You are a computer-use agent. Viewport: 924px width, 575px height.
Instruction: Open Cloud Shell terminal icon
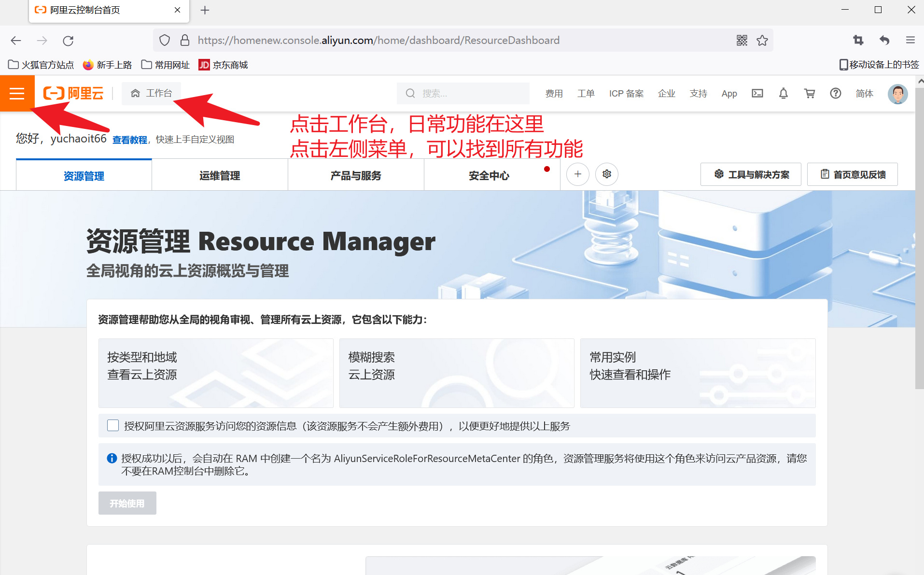(757, 93)
